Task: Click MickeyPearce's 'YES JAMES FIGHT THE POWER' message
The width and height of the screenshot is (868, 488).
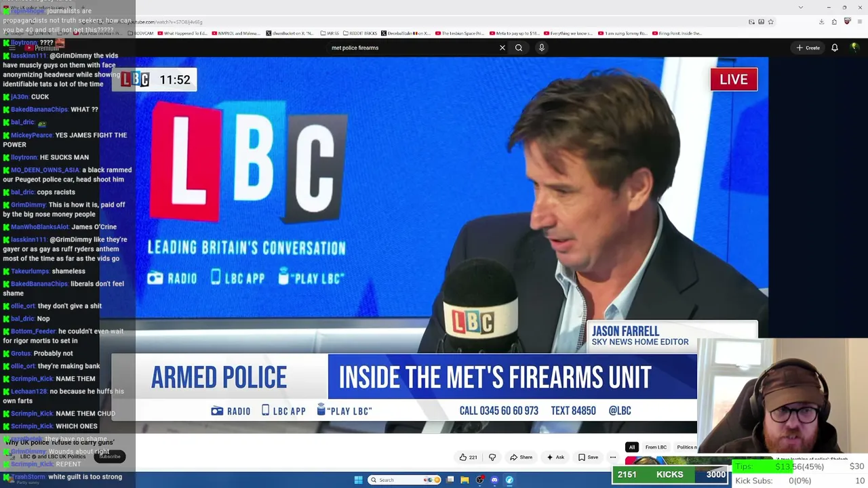Action: (x=65, y=140)
